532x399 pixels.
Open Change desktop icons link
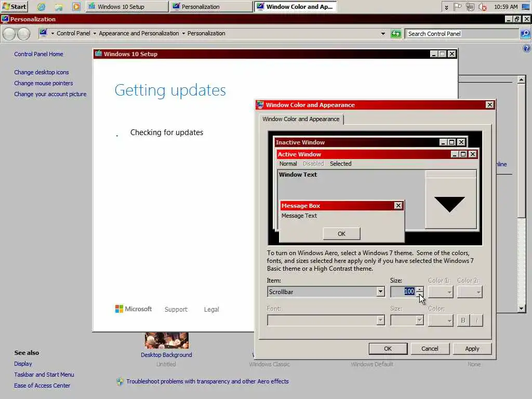coord(42,72)
